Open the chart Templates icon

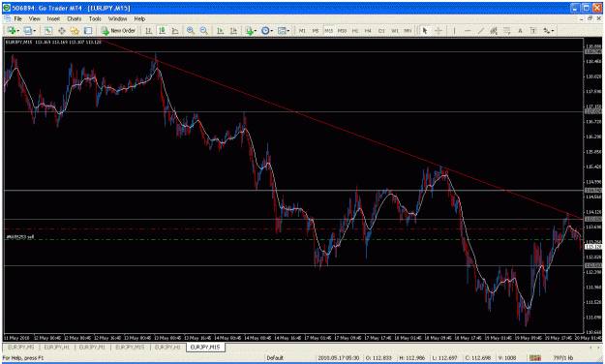(x=282, y=30)
